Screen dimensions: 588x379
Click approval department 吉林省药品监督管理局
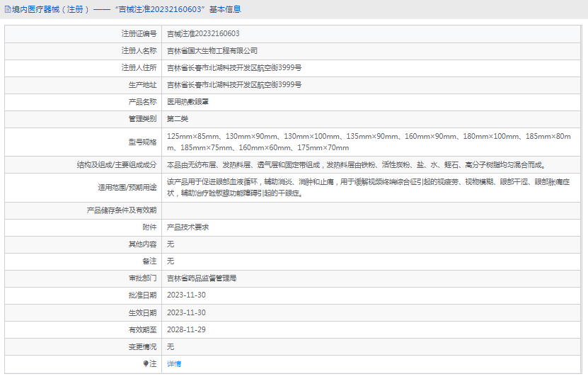[202, 278]
